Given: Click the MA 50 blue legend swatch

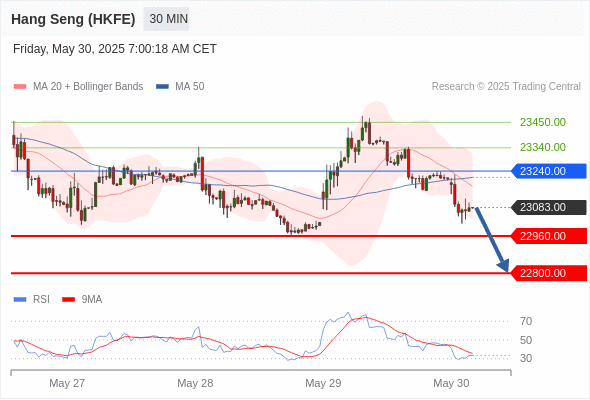Looking at the screenshot, I should (x=162, y=87).
